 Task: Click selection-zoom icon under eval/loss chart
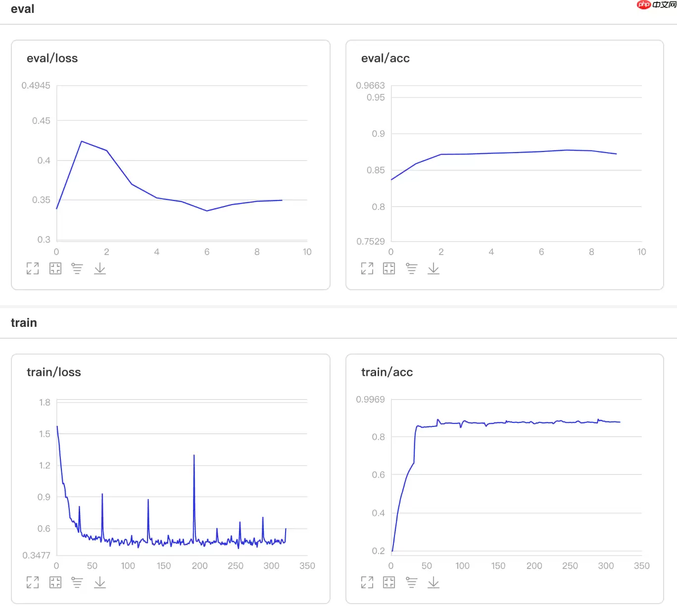tap(55, 268)
